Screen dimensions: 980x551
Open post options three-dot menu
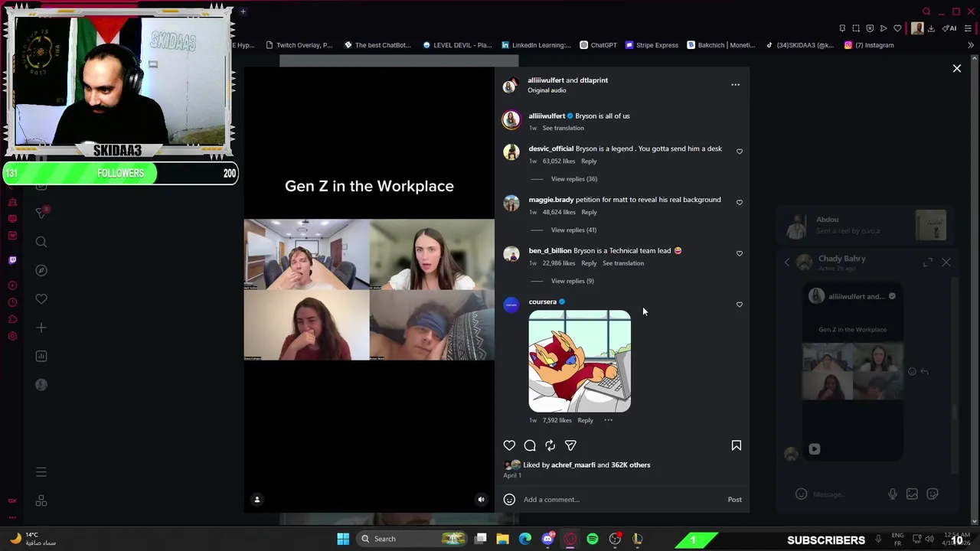pos(735,85)
